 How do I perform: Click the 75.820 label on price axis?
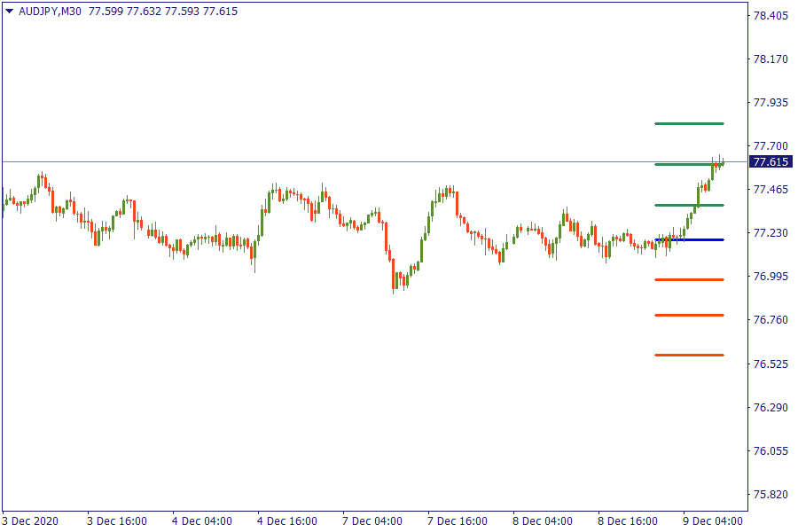770,494
